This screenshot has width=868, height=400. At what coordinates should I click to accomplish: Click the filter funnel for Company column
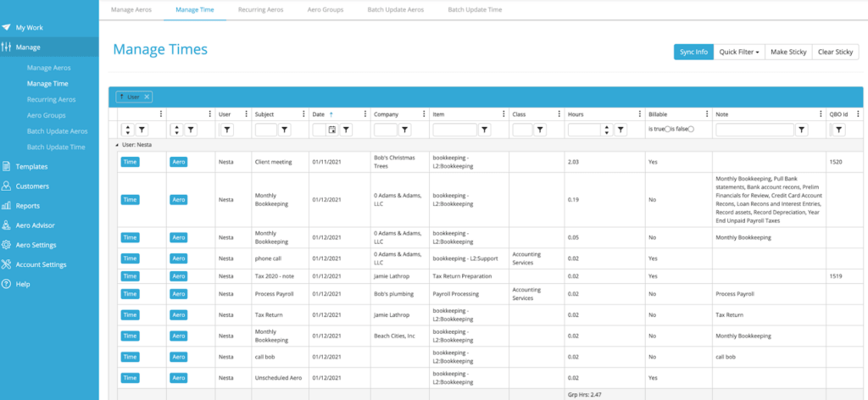(404, 130)
